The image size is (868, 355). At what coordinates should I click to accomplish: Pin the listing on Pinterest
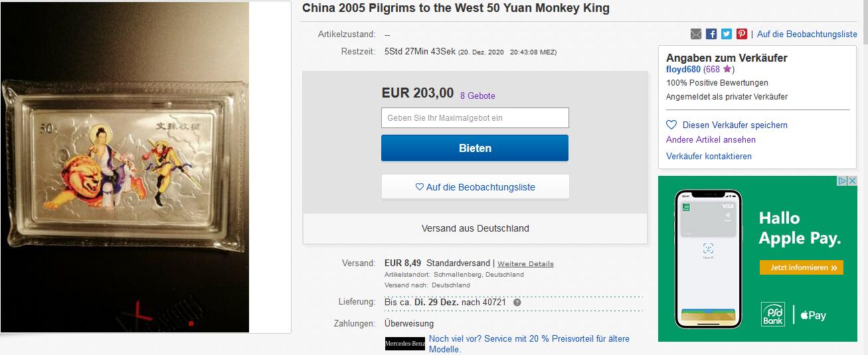(x=742, y=34)
